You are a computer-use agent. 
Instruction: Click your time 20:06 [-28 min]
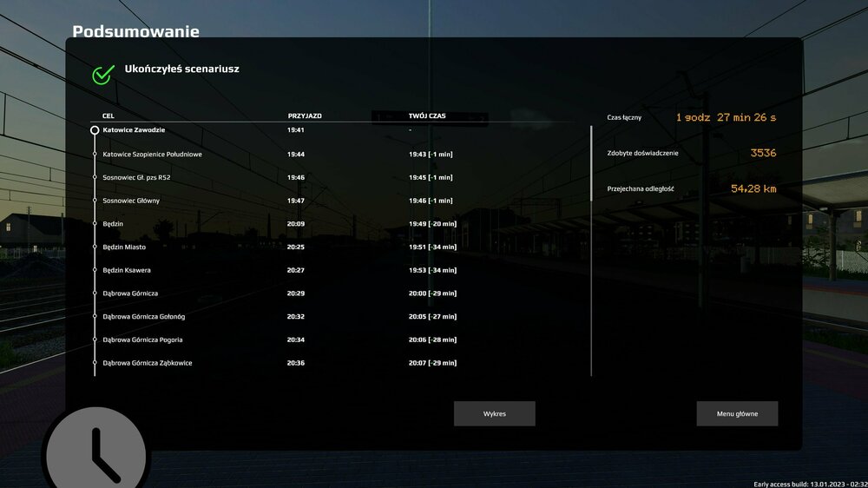pos(433,340)
